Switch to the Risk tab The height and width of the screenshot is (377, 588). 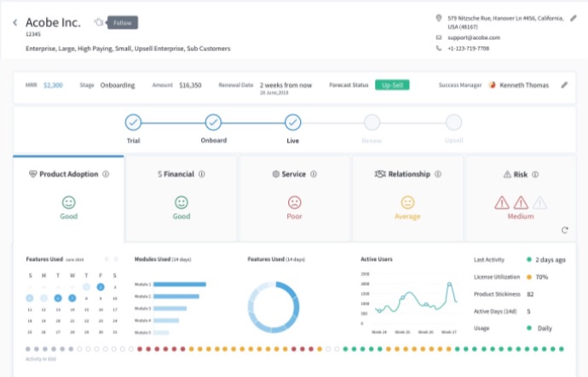pos(521,199)
